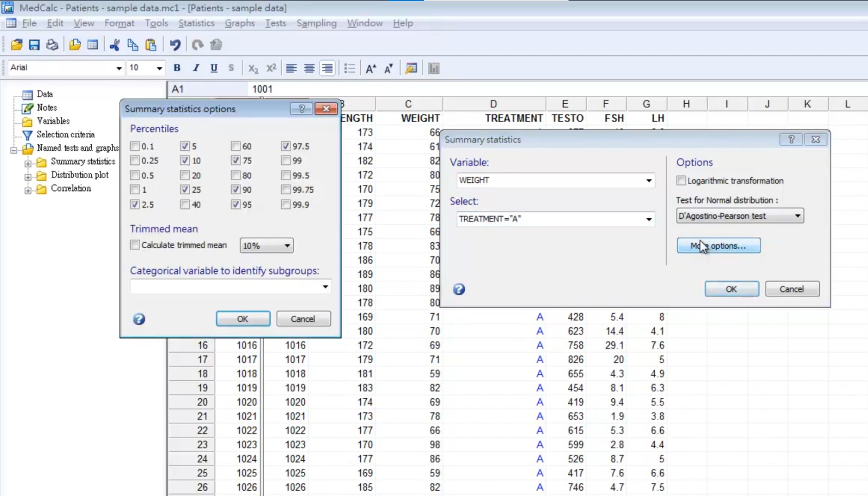Select Selection criteria in tree

point(66,134)
